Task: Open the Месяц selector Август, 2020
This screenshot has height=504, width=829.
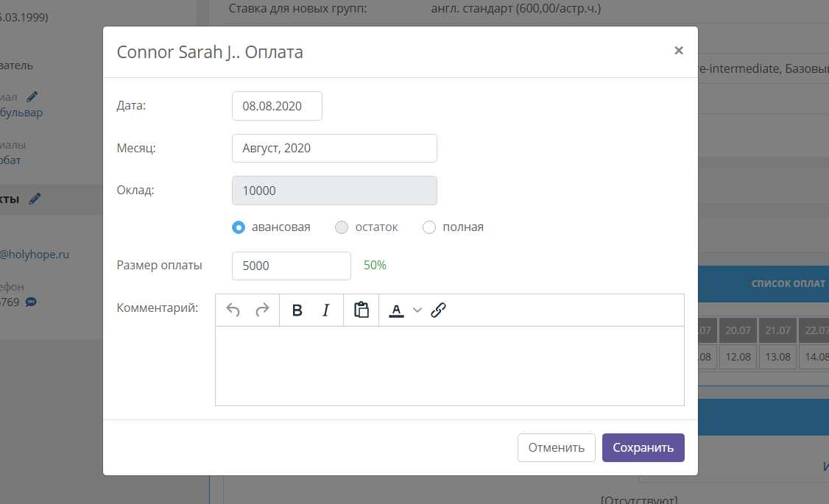Action: 335,149
